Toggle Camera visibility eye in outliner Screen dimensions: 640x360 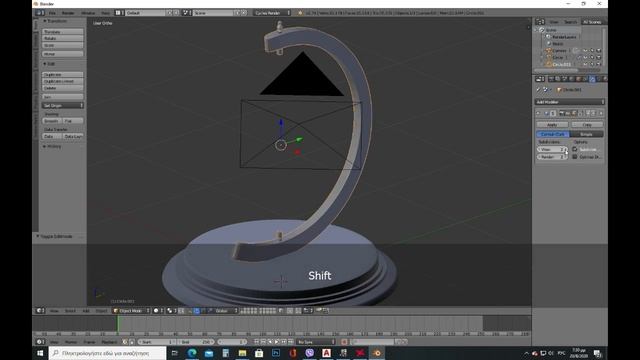[585, 51]
